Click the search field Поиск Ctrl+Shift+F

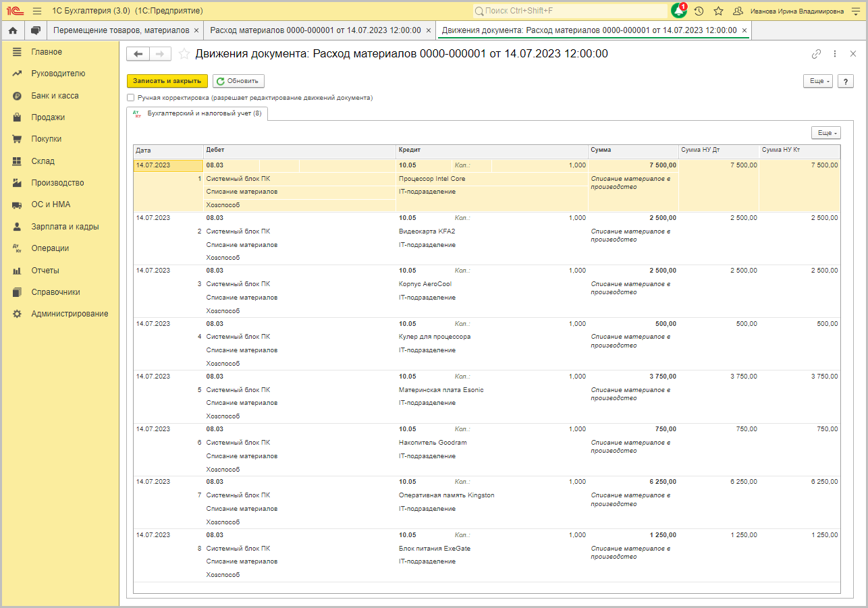tap(570, 11)
